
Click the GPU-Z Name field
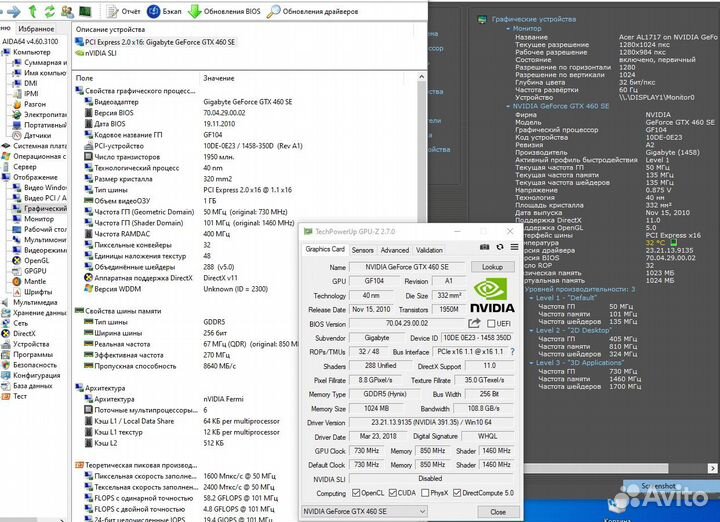point(407,267)
